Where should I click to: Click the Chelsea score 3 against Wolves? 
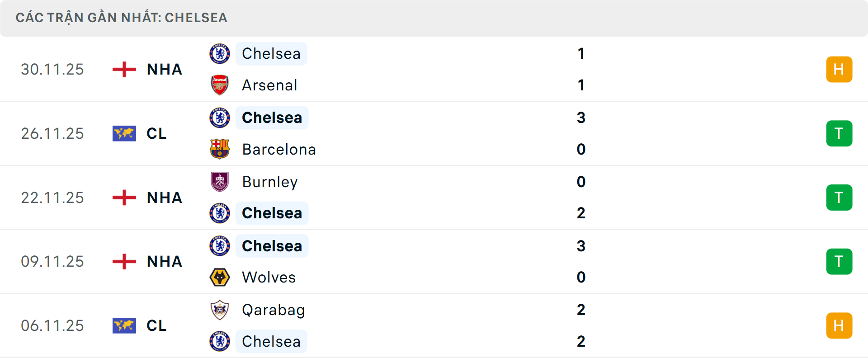(x=581, y=246)
